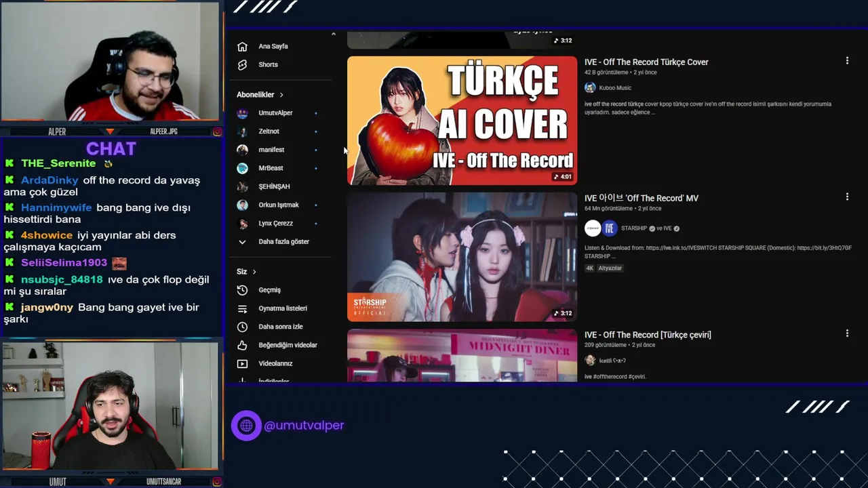
Task: Open more options for 'Off The Record' MV
Action: (x=847, y=197)
